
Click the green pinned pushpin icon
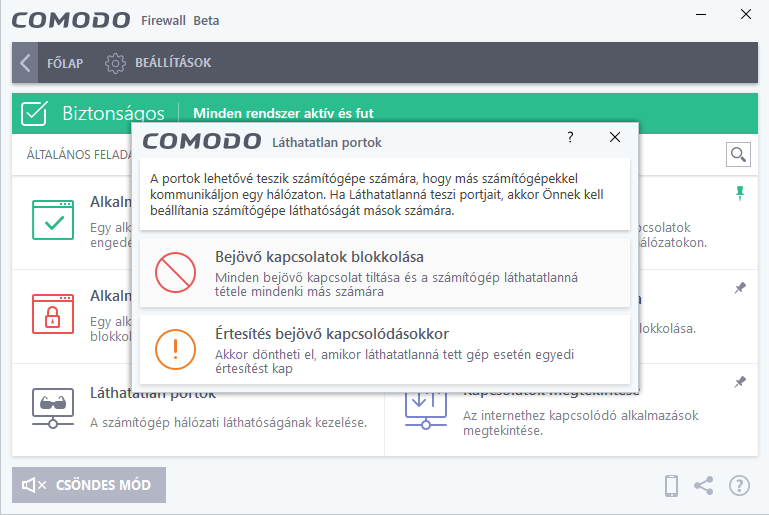coord(740,193)
